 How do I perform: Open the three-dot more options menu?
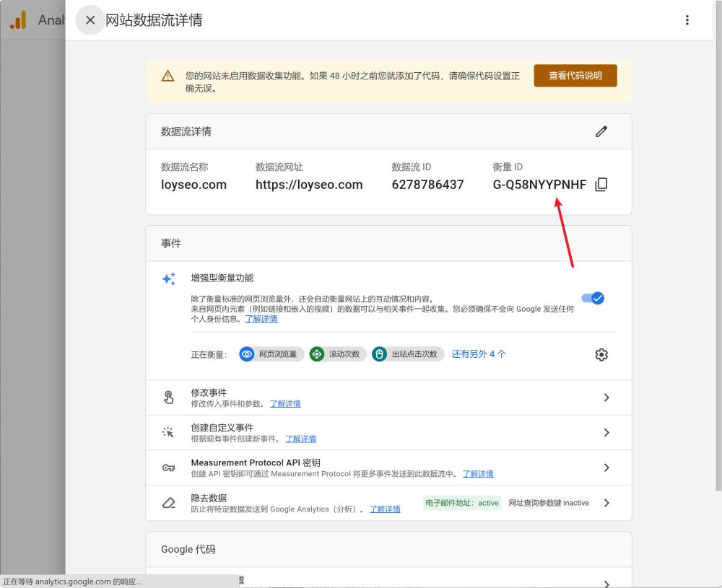(687, 20)
